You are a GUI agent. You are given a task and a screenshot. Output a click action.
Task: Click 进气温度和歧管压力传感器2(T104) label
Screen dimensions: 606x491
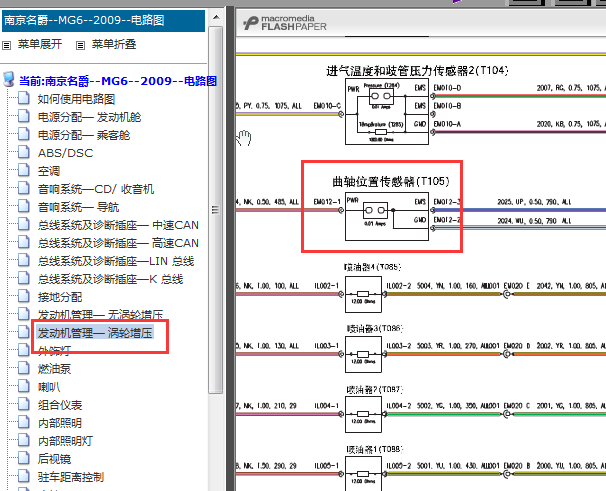click(417, 71)
